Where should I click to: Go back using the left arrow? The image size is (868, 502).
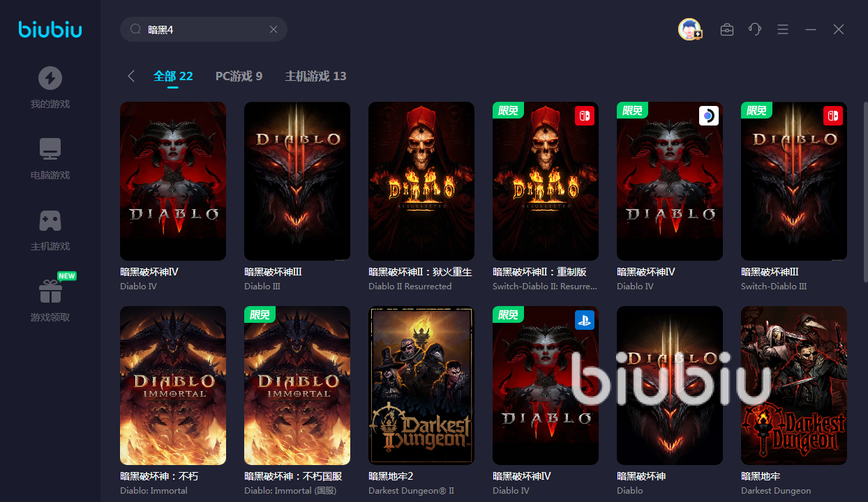coord(131,76)
